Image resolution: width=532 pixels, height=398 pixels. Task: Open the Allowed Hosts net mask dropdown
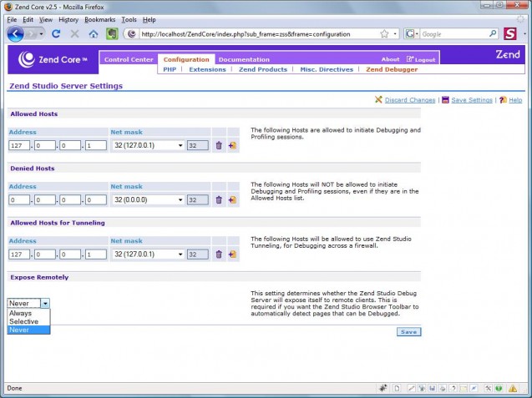(148, 145)
